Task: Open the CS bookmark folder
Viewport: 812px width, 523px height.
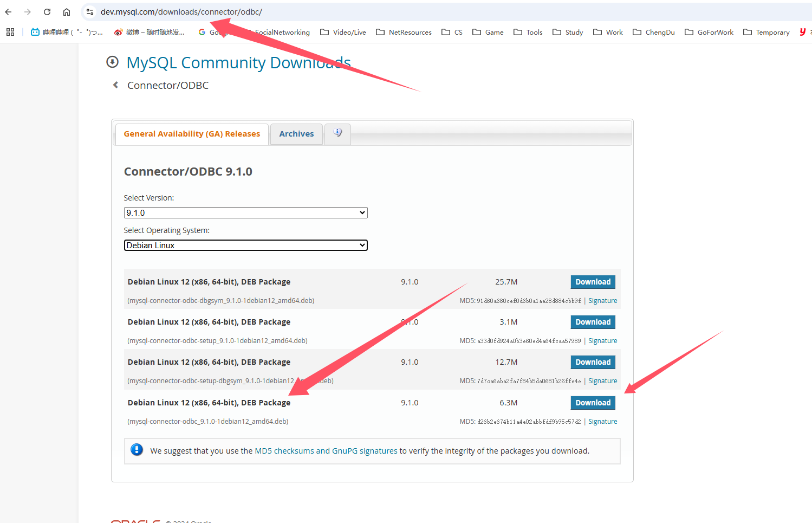Action: pos(452,32)
